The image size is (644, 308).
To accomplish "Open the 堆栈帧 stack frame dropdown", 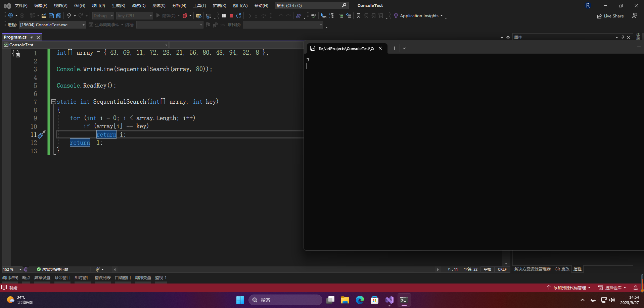I will (283, 24).
